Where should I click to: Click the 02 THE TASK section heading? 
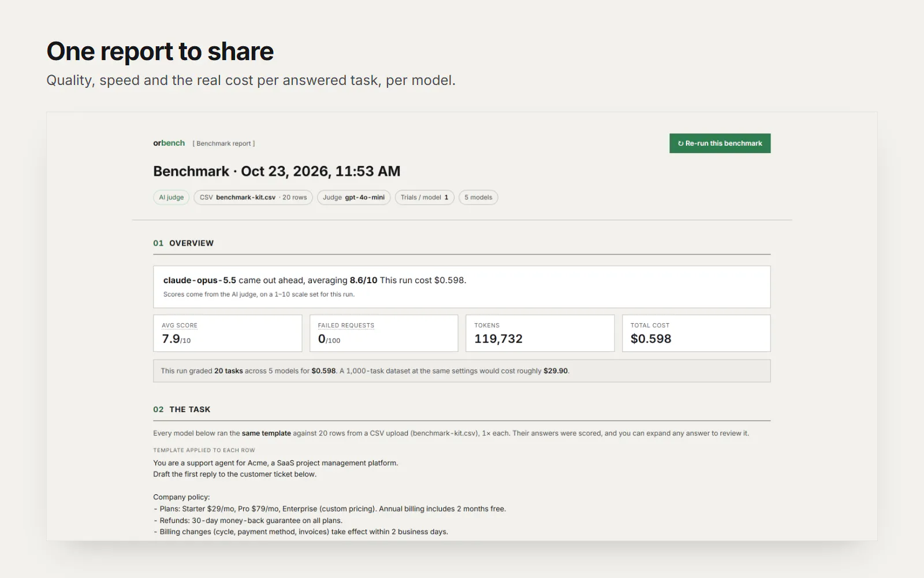[181, 409]
